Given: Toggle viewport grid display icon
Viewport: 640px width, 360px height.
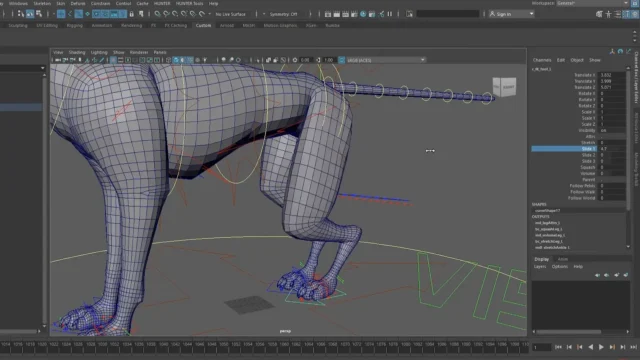Looking at the screenshot, I should click(x=113, y=60).
